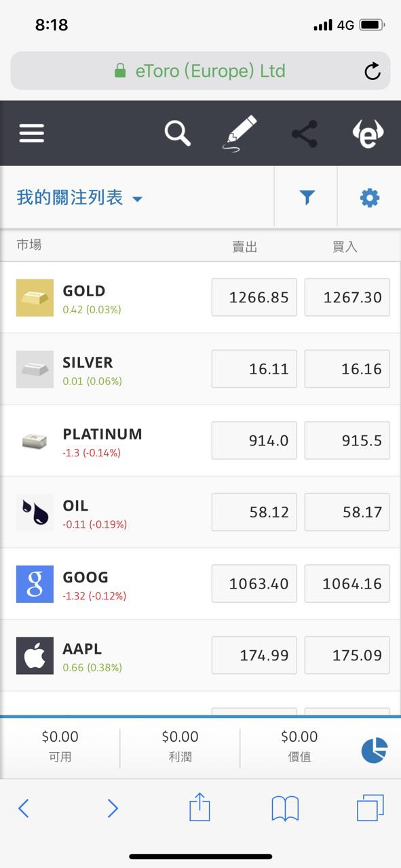Open the portfolio pie chart icon
This screenshot has width=401, height=868.
[x=374, y=749]
